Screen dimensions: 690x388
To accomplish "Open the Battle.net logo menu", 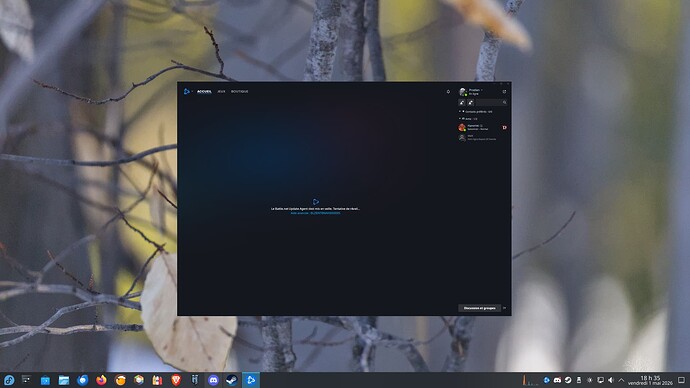I will [187, 92].
